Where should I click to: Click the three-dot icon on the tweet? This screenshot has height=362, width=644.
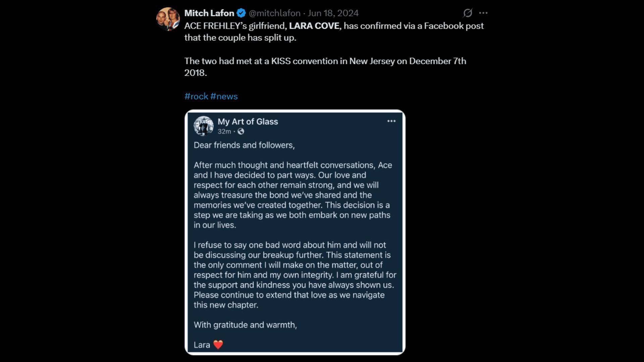[x=484, y=13]
